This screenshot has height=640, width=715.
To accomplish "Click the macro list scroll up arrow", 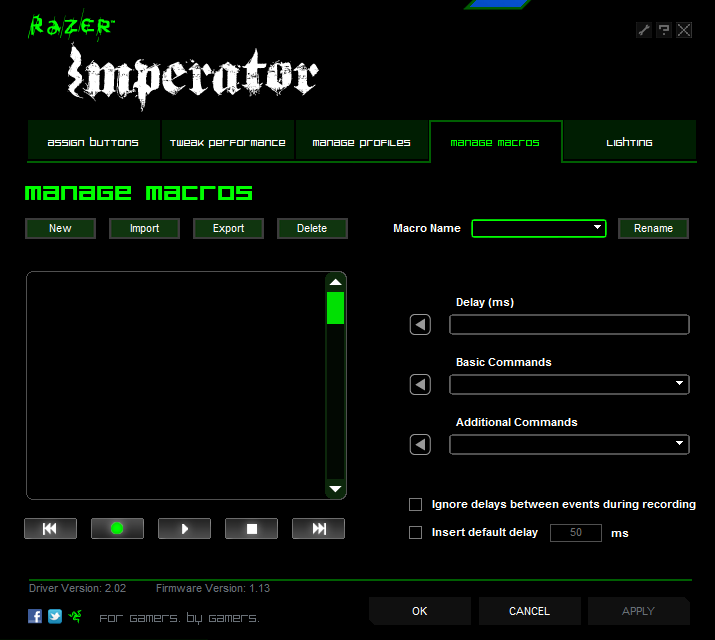I will point(336,282).
